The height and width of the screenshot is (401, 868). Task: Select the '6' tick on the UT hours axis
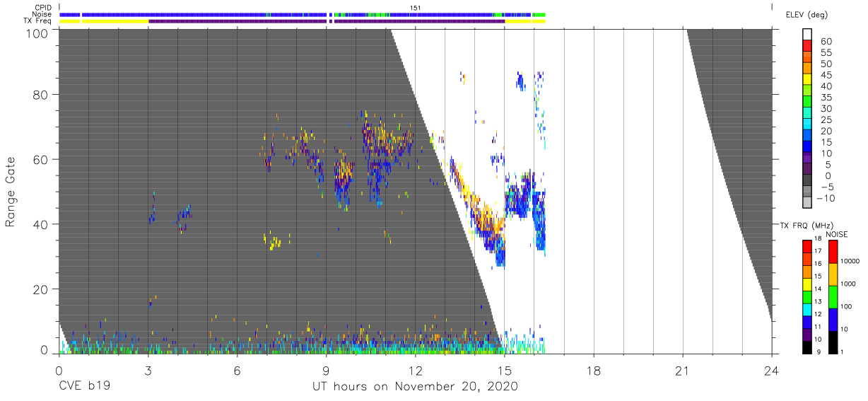[x=237, y=370]
